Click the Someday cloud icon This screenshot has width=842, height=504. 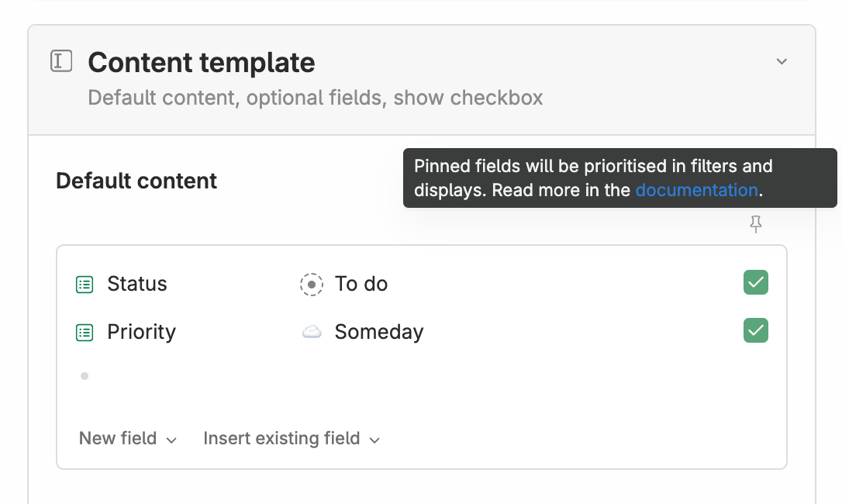pos(312,333)
